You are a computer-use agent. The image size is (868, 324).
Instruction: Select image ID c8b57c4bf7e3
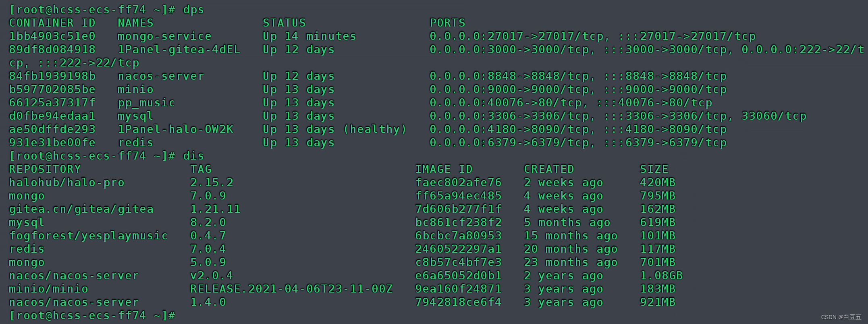pos(459,262)
